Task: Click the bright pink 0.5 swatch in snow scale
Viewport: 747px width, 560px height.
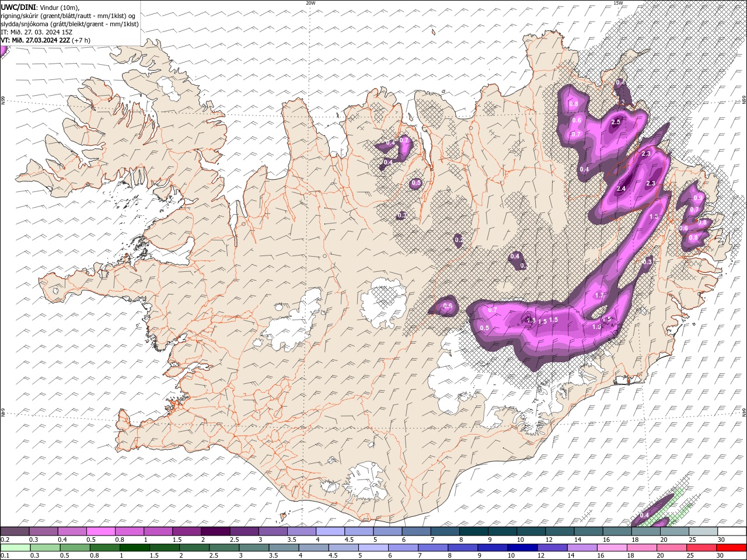Action: [x=100, y=531]
